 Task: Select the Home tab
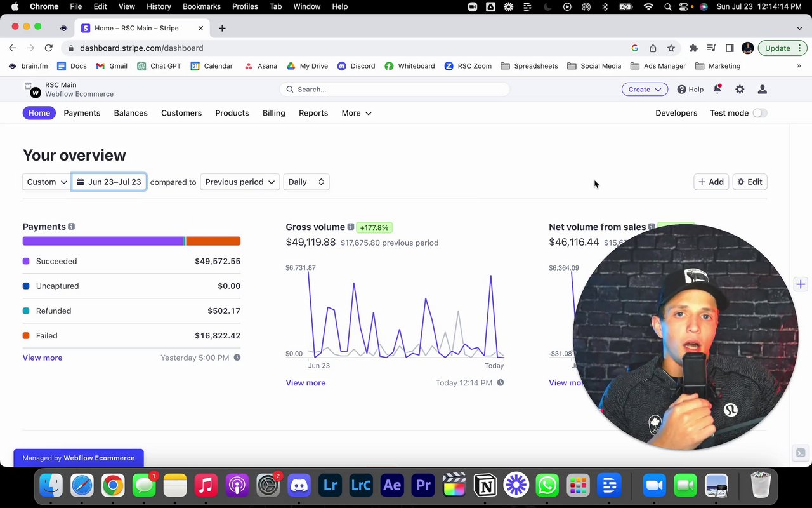pyautogui.click(x=39, y=113)
